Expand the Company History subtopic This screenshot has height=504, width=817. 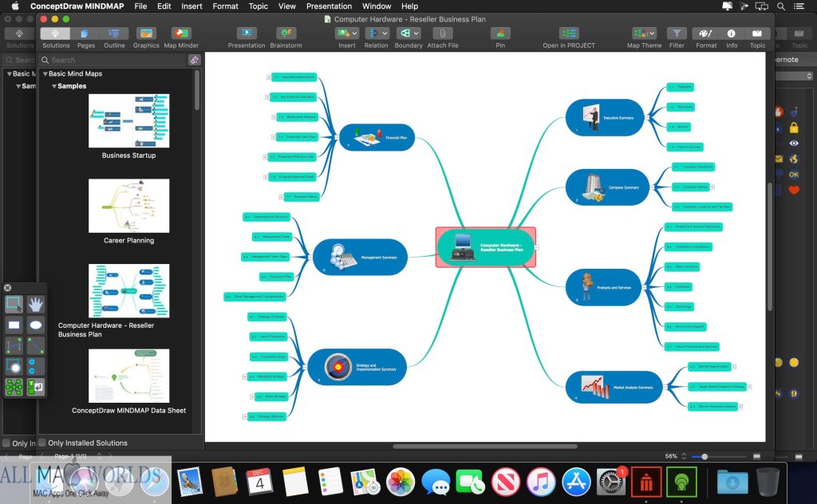[x=712, y=187]
